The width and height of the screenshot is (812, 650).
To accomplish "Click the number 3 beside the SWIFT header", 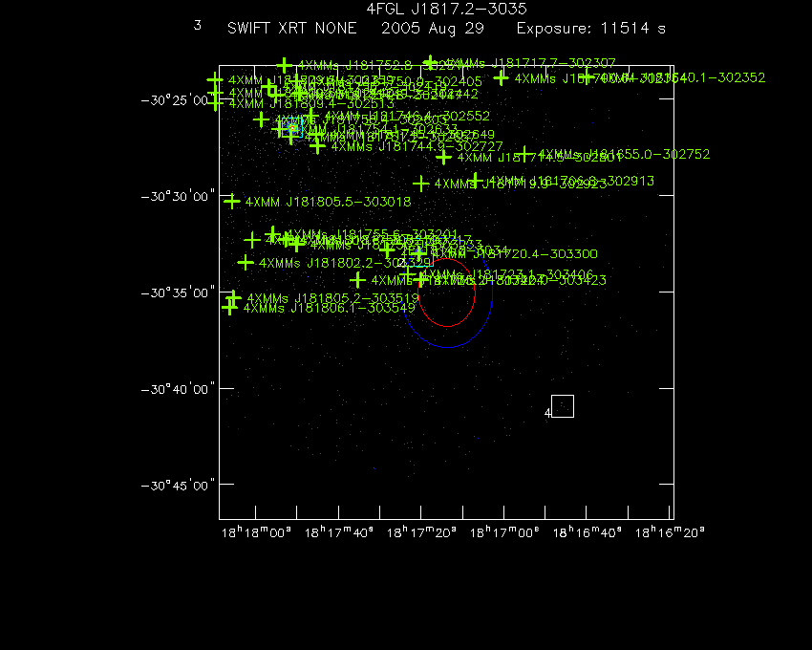I will click(198, 26).
